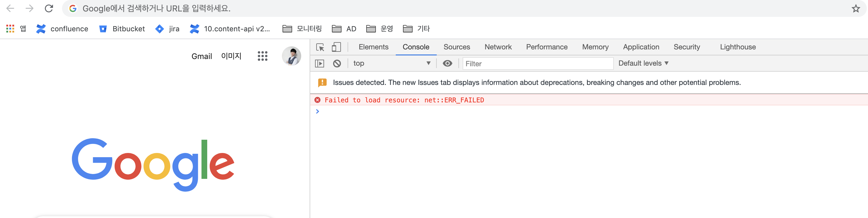Screen dimensions: 868x218
Task: Activate the inspect element picker icon
Action: tap(320, 47)
